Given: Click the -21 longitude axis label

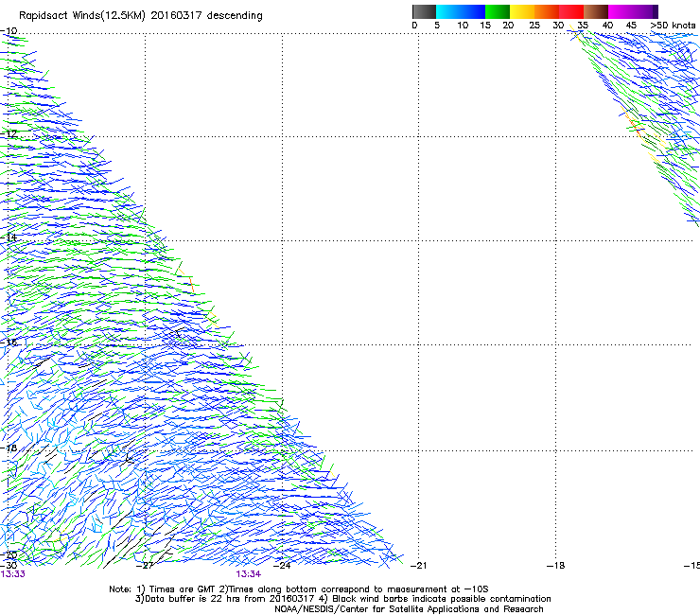Looking at the screenshot, I should click(418, 566).
